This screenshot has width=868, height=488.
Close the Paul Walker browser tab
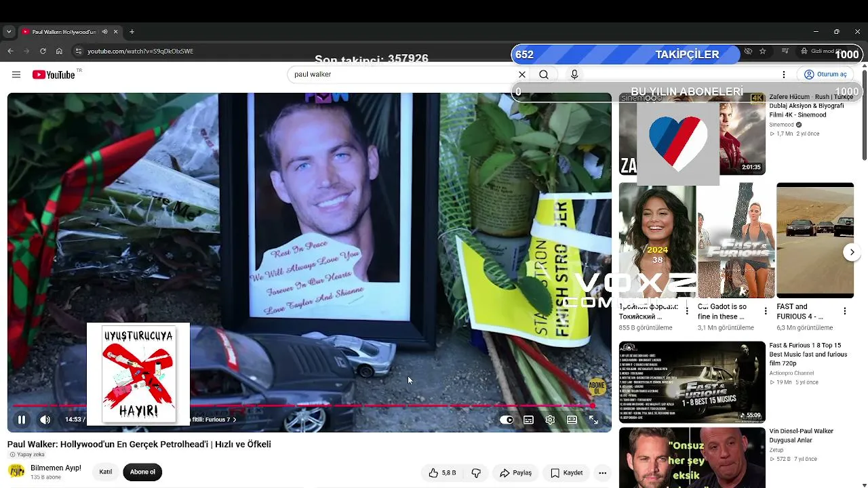[115, 32]
